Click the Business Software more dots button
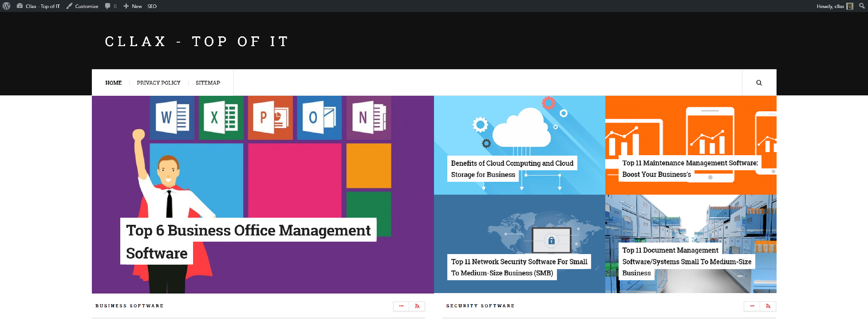This screenshot has height=329, width=868. [401, 306]
